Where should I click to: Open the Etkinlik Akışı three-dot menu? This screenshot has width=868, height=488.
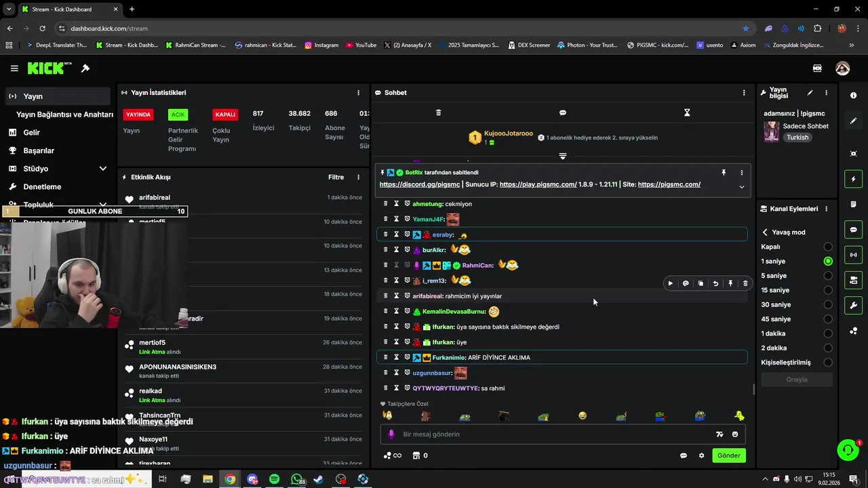[359, 177]
